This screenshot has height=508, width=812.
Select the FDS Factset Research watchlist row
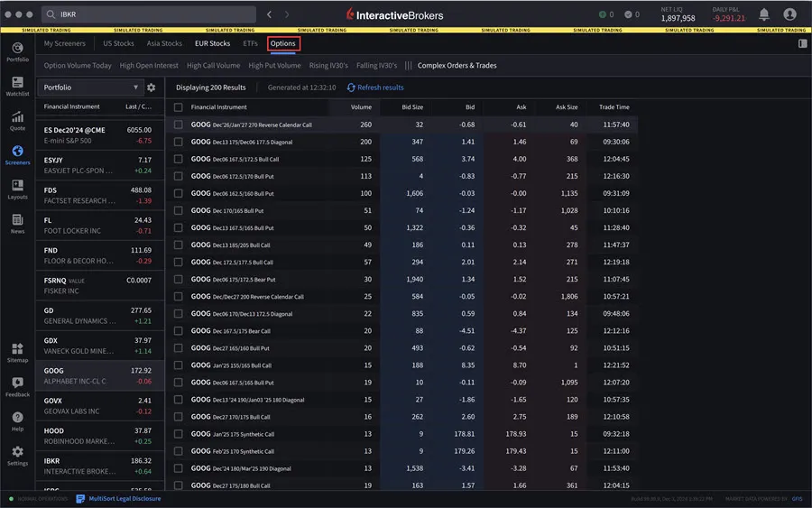point(98,195)
